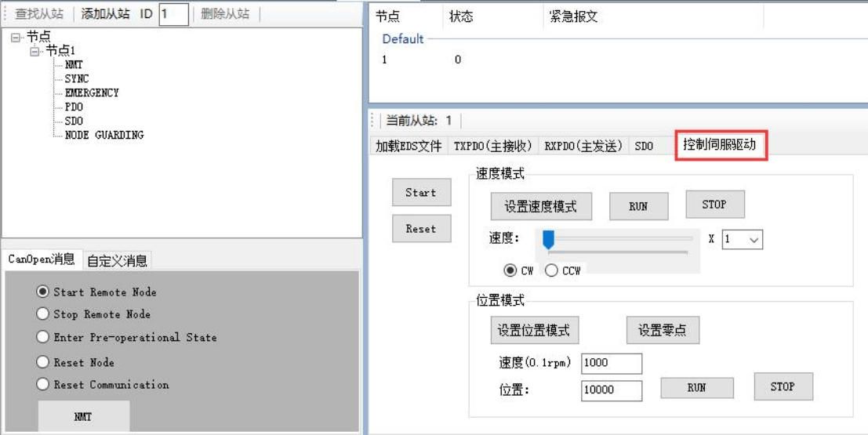Image resolution: width=868 pixels, height=435 pixels.
Task: Click 添加从站 toolbar item
Action: [x=105, y=14]
